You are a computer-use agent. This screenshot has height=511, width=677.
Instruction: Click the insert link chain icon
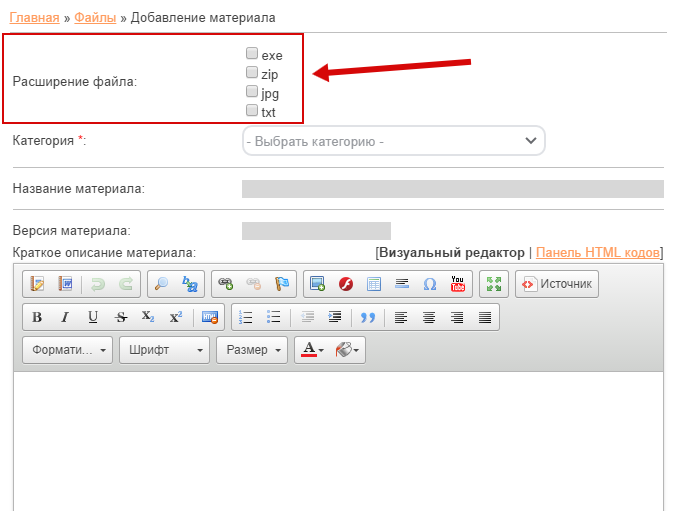pos(226,284)
